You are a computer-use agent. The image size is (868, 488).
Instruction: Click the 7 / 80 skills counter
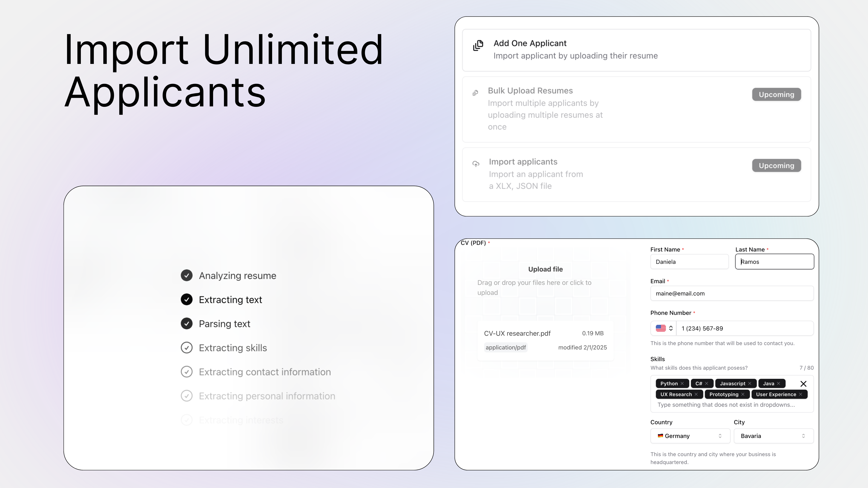point(806,368)
